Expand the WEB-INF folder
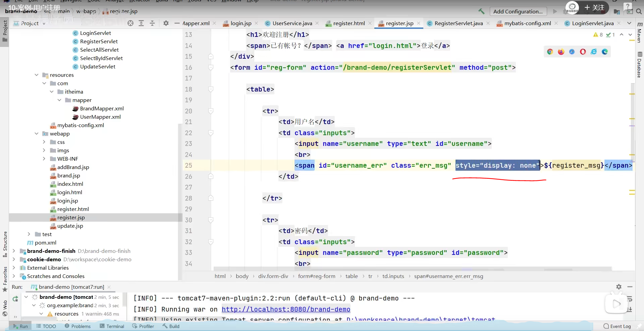Image resolution: width=644 pixels, height=331 pixels. pyautogui.click(x=44, y=159)
